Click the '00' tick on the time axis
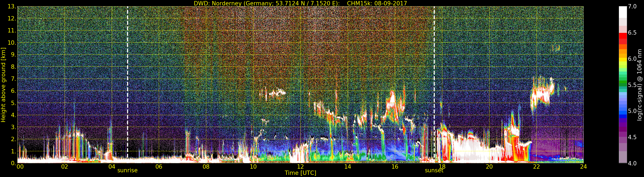644x177 pixels. click(20, 166)
